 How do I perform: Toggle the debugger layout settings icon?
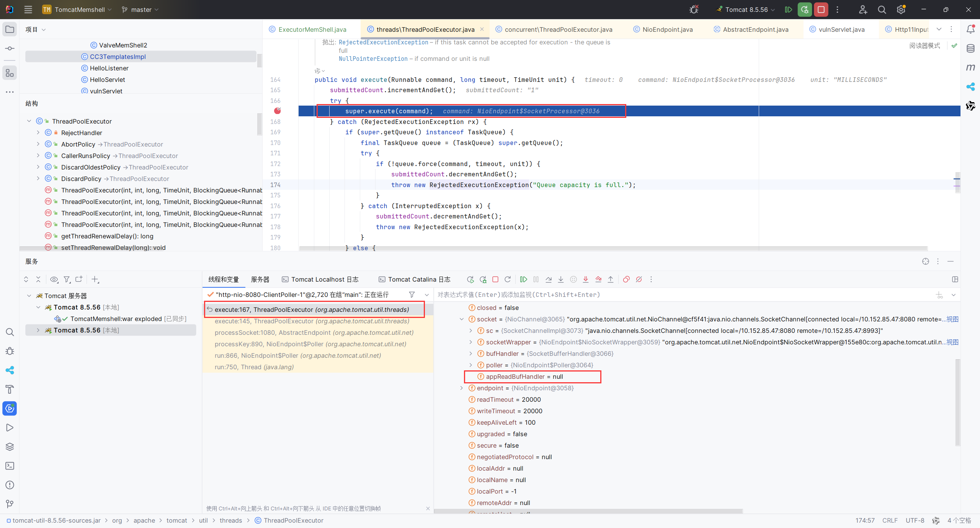coord(955,279)
